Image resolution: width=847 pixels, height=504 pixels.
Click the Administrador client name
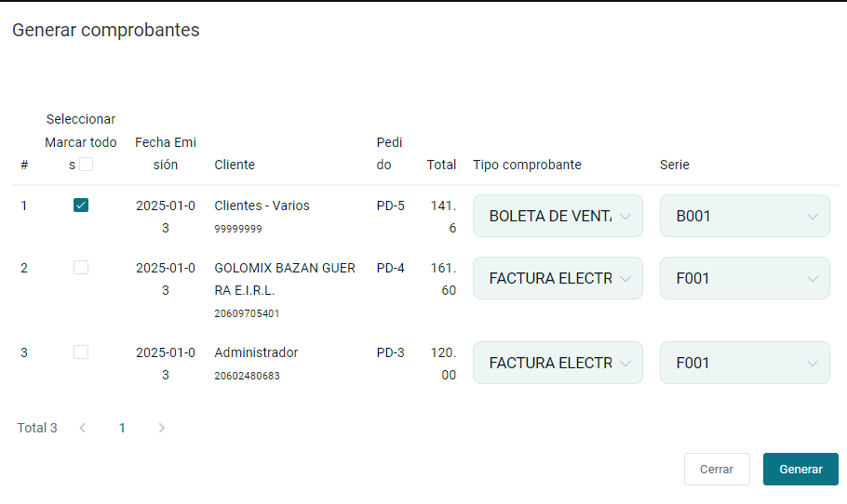[256, 352]
